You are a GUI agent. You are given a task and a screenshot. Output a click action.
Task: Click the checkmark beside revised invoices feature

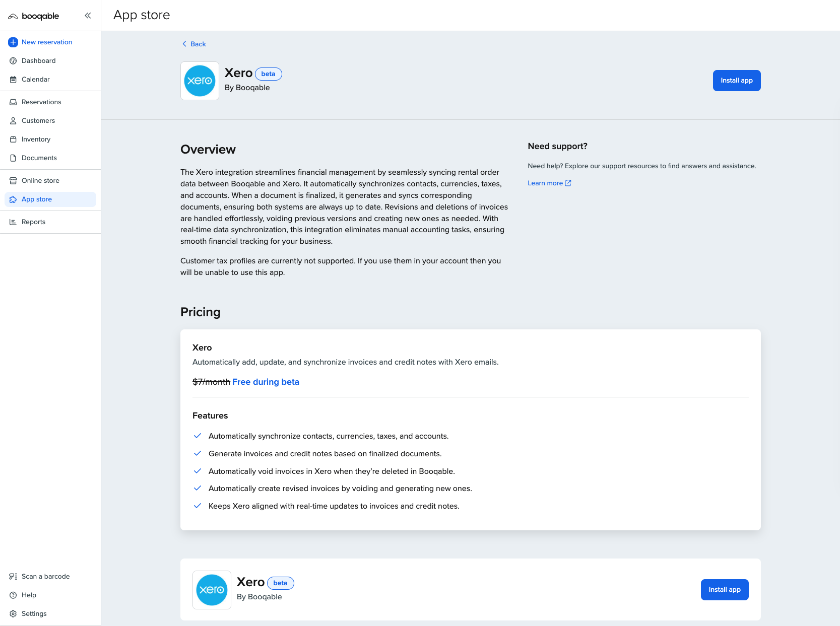click(x=198, y=489)
